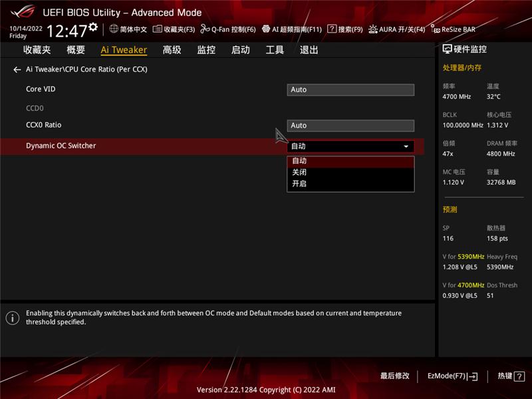The height and width of the screenshot is (399, 532).
Task: Click the 最后修改 button
Action: tap(394, 376)
